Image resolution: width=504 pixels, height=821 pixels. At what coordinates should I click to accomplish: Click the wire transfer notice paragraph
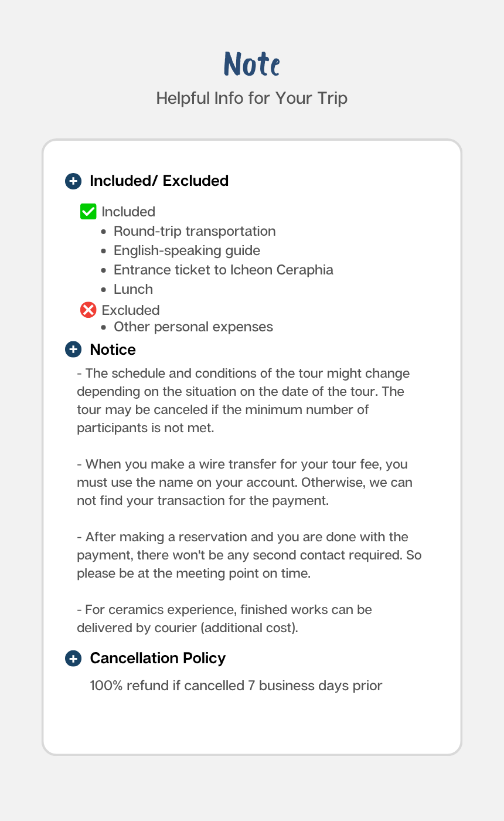click(x=245, y=483)
